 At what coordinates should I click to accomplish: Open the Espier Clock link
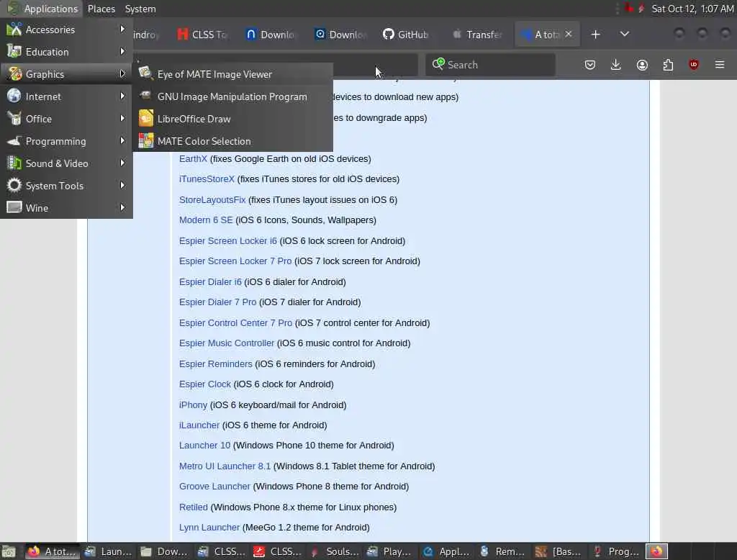coord(205,384)
